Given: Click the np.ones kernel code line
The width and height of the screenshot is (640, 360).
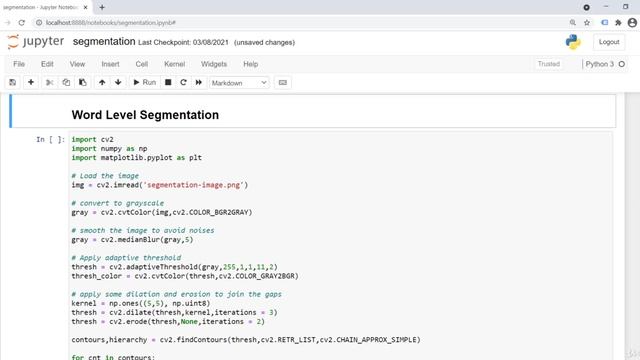Looking at the screenshot, I should (141, 303).
